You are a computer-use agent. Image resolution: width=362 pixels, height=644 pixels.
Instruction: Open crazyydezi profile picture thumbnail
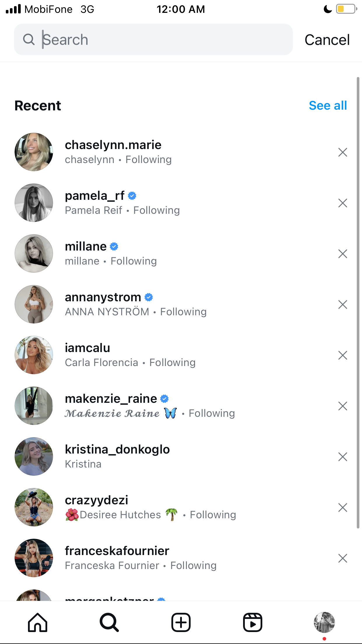[34, 507]
